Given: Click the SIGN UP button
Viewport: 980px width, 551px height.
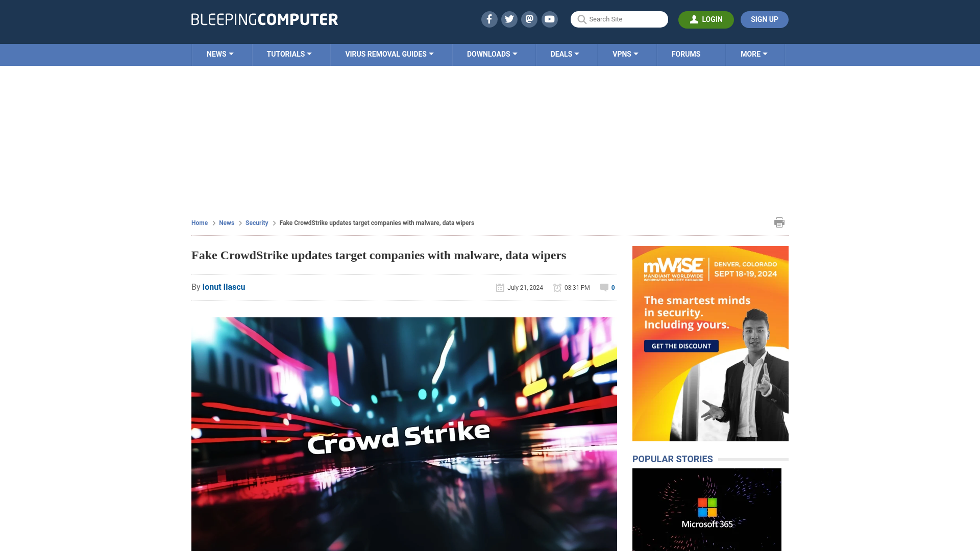Looking at the screenshot, I should pyautogui.click(x=764, y=19).
